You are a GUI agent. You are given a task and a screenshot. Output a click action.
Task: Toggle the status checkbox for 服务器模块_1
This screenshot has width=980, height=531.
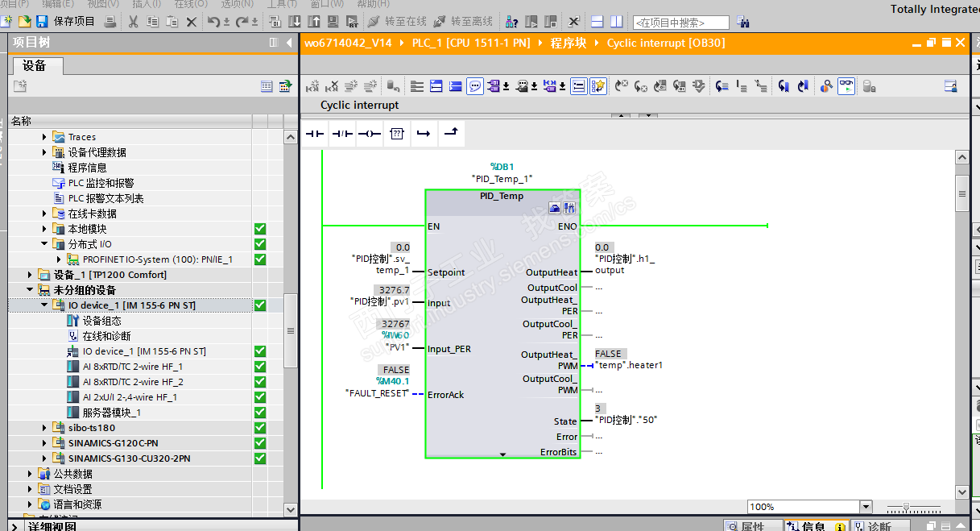tap(259, 413)
